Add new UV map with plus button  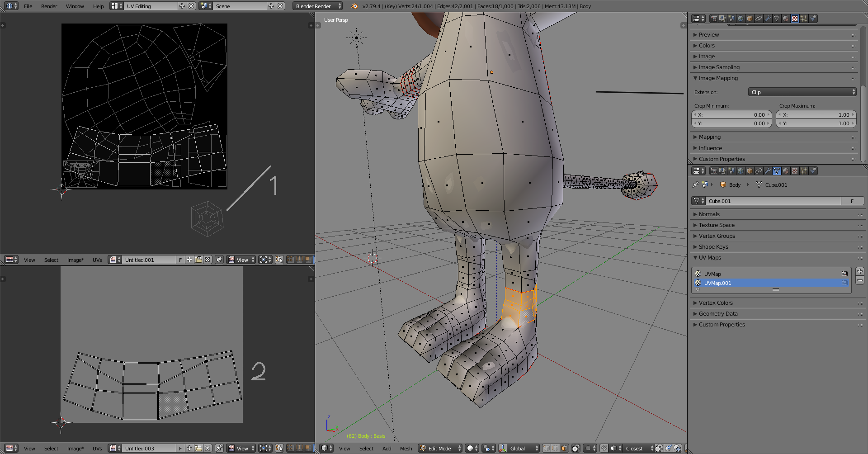860,271
